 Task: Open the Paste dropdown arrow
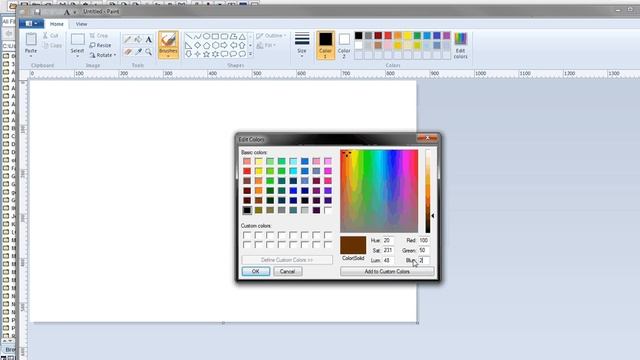[x=31, y=56]
